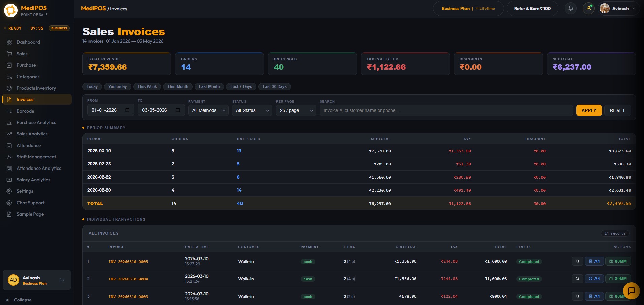This screenshot has height=305, width=644.
Task: Open Products Inventory from the sidebar
Action: pos(37,88)
